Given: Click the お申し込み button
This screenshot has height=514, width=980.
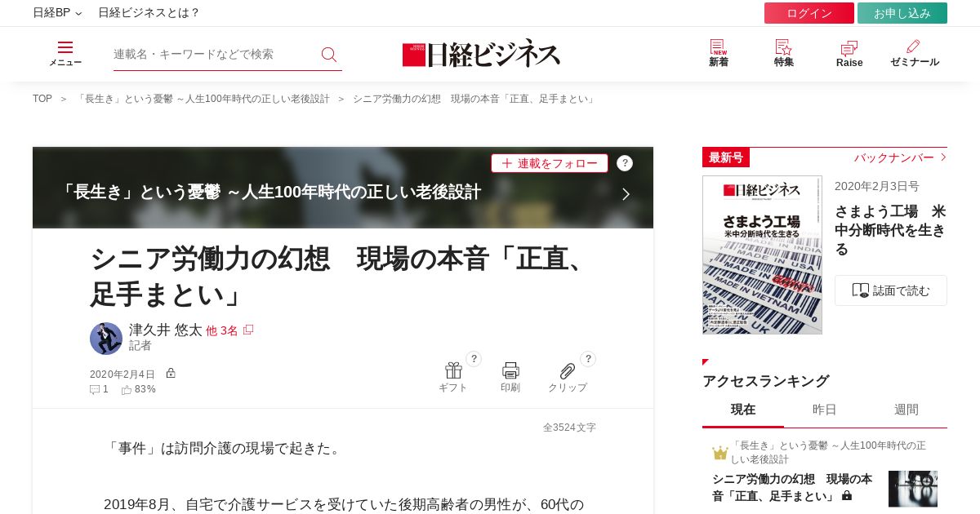Looking at the screenshot, I should click(x=902, y=13).
